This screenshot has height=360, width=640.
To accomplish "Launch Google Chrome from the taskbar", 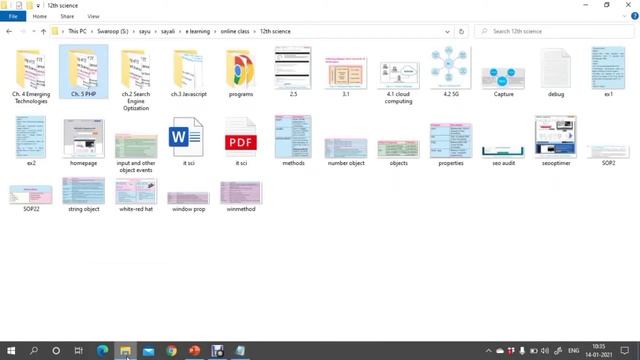I will pyautogui.click(x=172, y=351).
